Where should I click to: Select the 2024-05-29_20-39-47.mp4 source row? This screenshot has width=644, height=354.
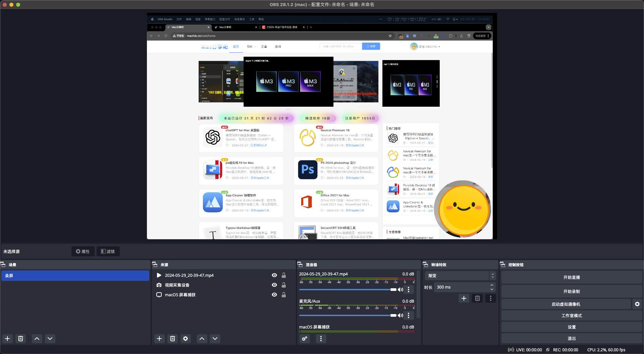(x=224, y=275)
